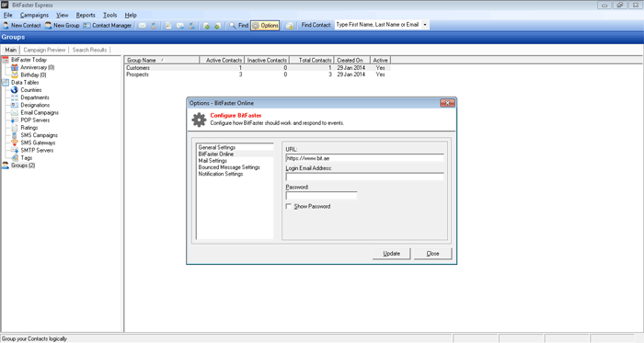Image resolution: width=644 pixels, height=343 pixels.
Task: Click the warning printer icon in the toolbar
Action: tap(290, 26)
